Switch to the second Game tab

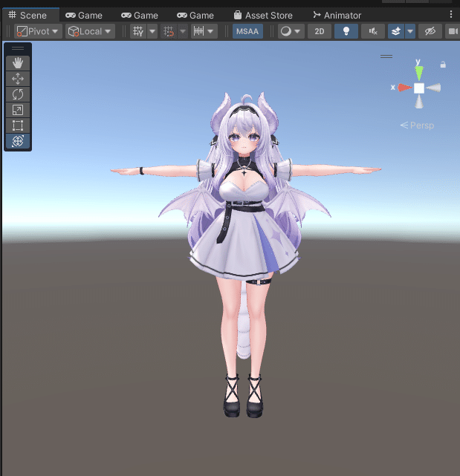click(140, 15)
